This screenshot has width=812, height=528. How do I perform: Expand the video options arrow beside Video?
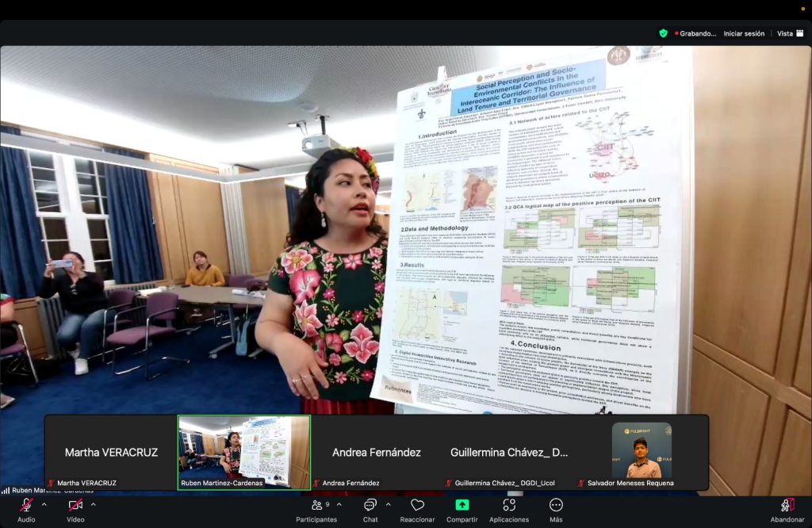93,504
